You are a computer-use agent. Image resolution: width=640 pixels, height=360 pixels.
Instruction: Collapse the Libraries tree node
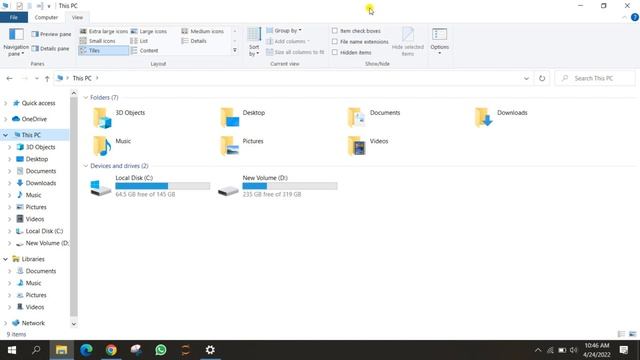pyautogui.click(x=5, y=259)
